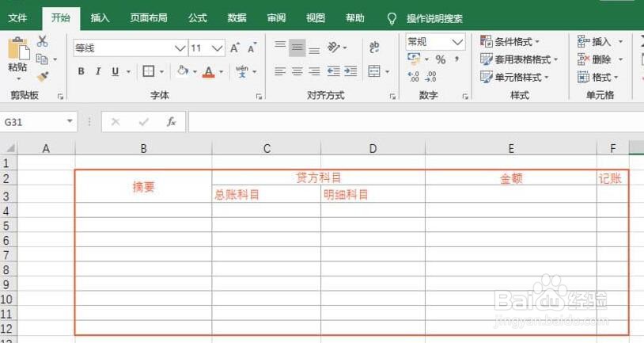The height and width of the screenshot is (343, 644).
Task: Click 插入 insert cells button
Action: [x=600, y=41]
